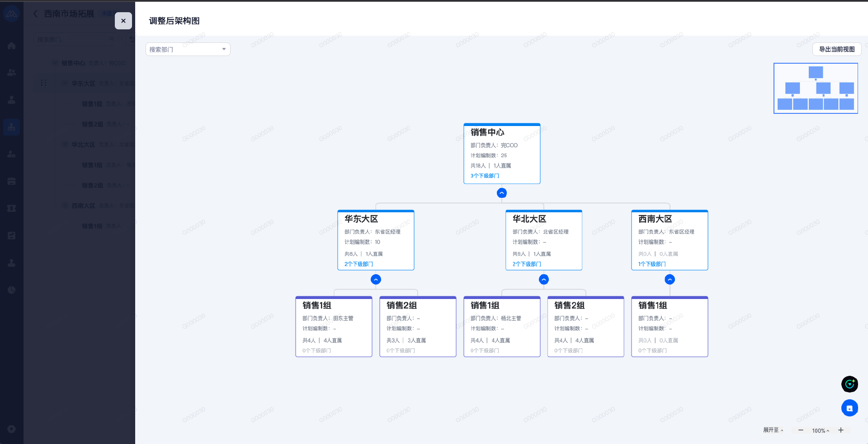
Task: Click 部门负责人: 北省区经理 text
Action: (540, 232)
